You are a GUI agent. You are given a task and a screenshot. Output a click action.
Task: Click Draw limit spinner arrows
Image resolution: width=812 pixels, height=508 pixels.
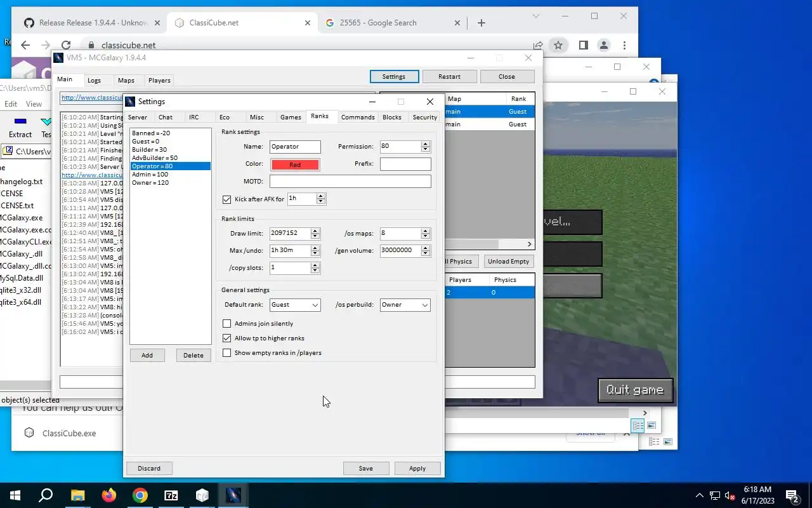click(x=315, y=234)
